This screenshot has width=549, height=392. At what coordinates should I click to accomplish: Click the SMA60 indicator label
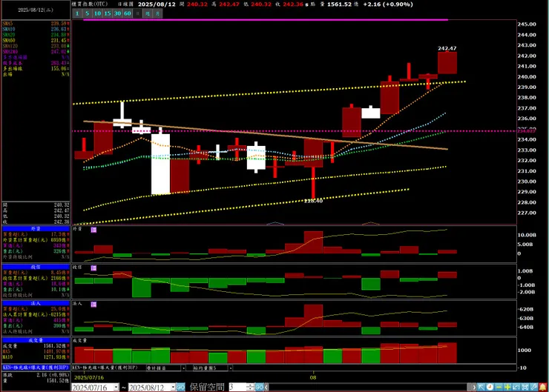(x=9, y=40)
